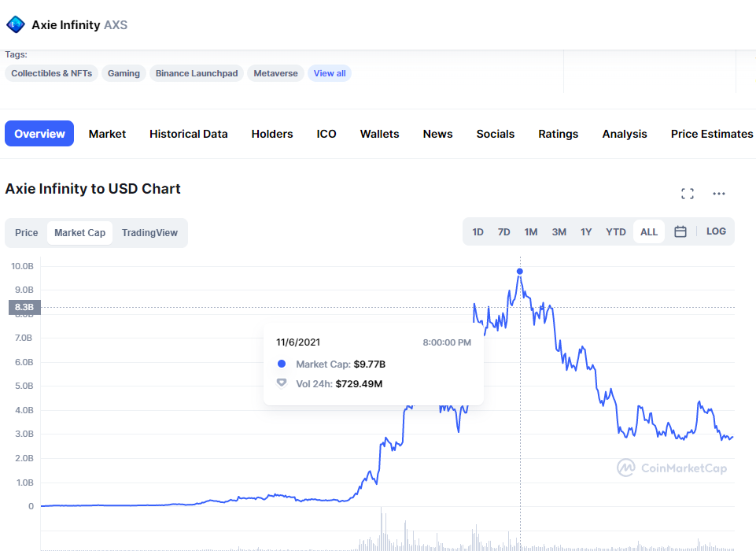View the Socials tab

coord(495,134)
